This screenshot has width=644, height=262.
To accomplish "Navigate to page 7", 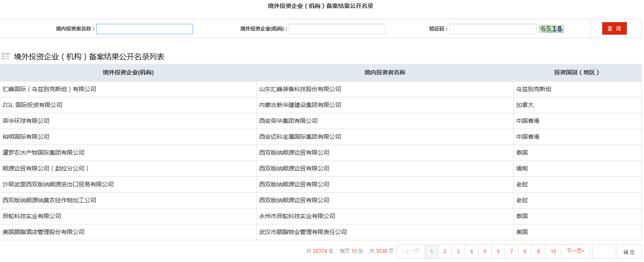I will pos(512,252).
